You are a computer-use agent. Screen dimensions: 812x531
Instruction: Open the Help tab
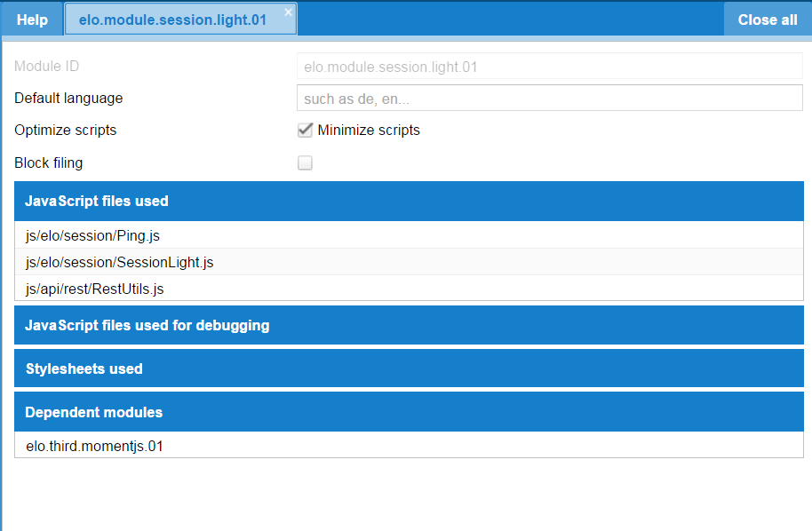(x=31, y=19)
